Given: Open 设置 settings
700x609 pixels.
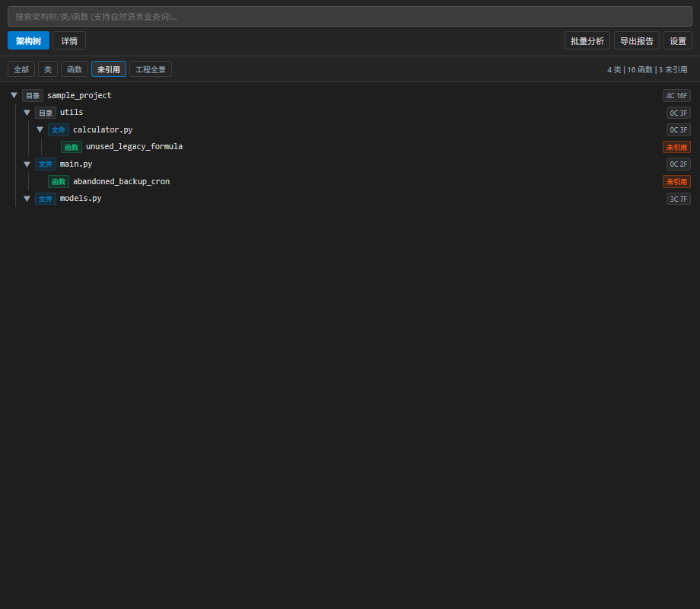Looking at the screenshot, I should tap(678, 40).
